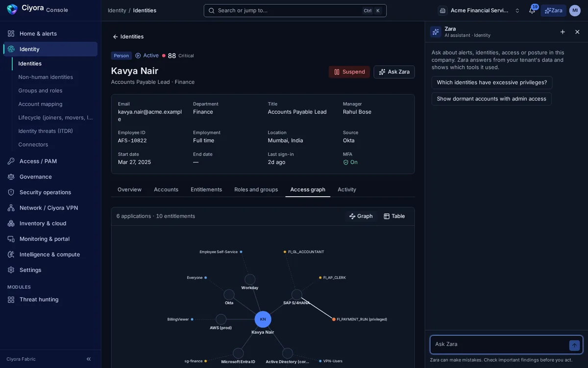Click AWS (prod) graph node
This screenshot has height=368, width=588.
221,319
